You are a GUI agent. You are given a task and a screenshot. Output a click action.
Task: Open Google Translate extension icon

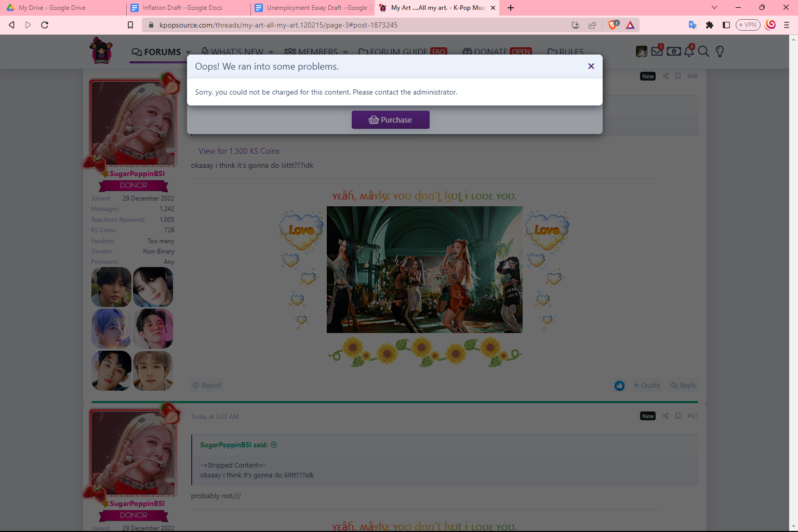click(x=693, y=25)
